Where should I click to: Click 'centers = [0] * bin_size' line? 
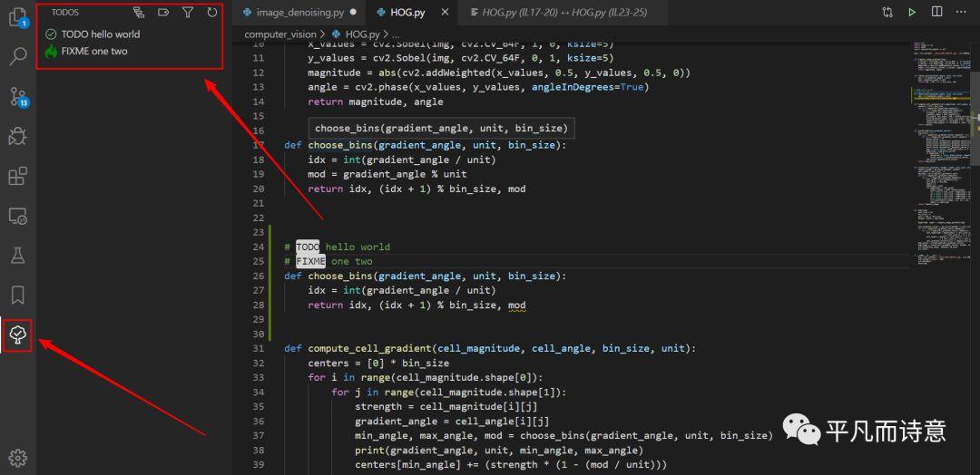[378, 363]
